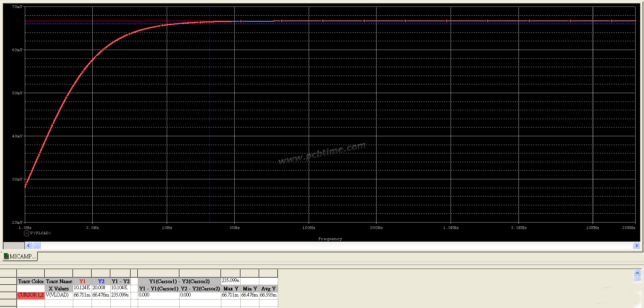Click the 300Hz X-axis label

click(x=376, y=228)
